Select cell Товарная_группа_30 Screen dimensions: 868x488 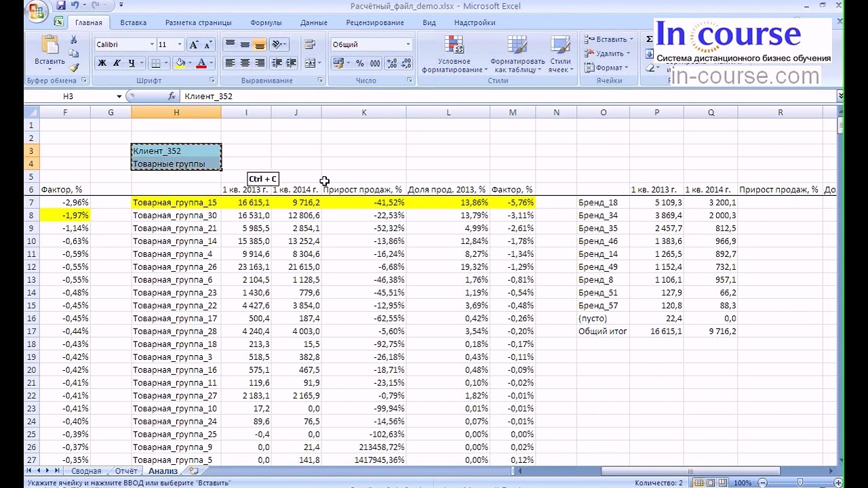pos(176,216)
